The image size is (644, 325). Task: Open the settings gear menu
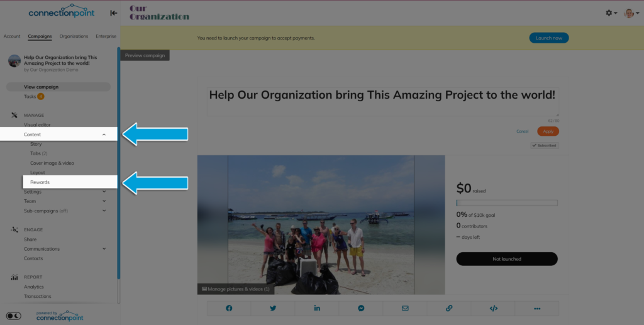pyautogui.click(x=611, y=13)
